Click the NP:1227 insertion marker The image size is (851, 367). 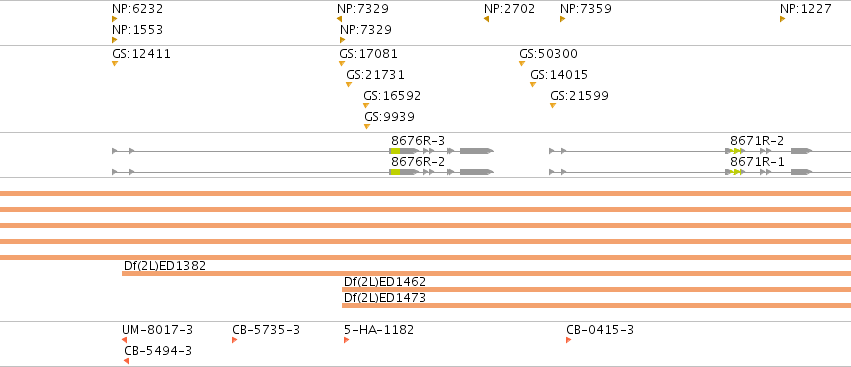783,19
